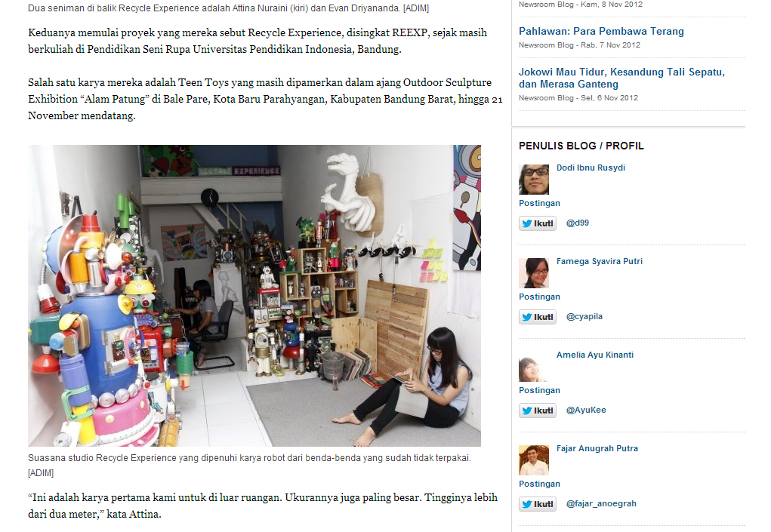This screenshot has width=771, height=532.
Task: Visit the Famega Syavira Putri profile link
Action: click(600, 261)
